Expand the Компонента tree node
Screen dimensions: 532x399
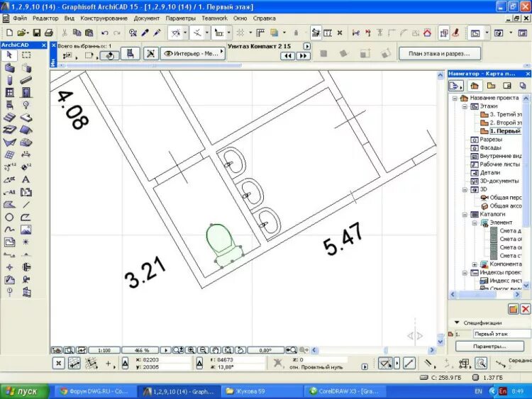point(475,264)
